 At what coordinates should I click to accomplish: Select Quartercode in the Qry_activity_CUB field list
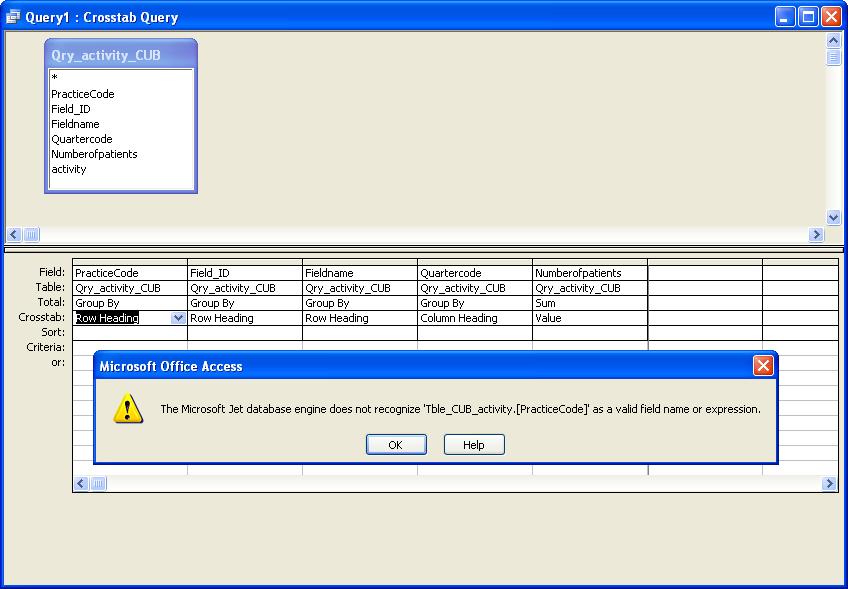coord(82,139)
